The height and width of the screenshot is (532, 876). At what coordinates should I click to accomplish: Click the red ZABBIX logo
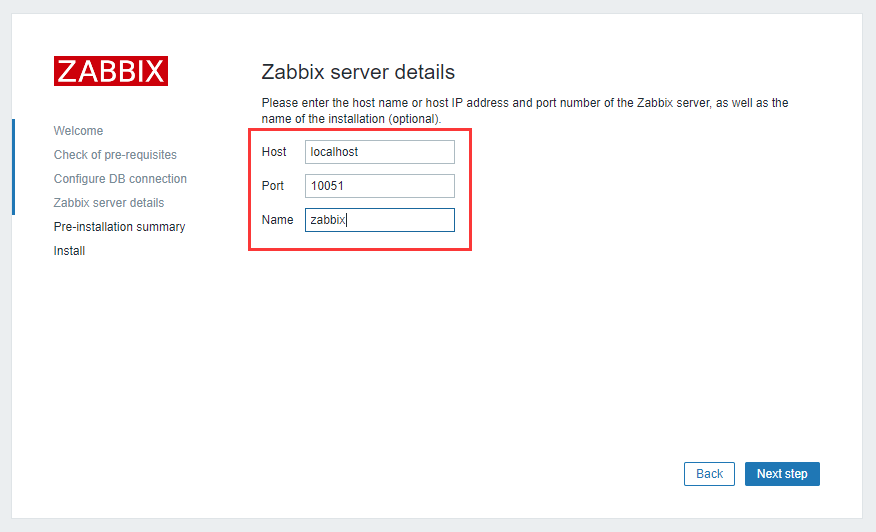pyautogui.click(x=111, y=71)
